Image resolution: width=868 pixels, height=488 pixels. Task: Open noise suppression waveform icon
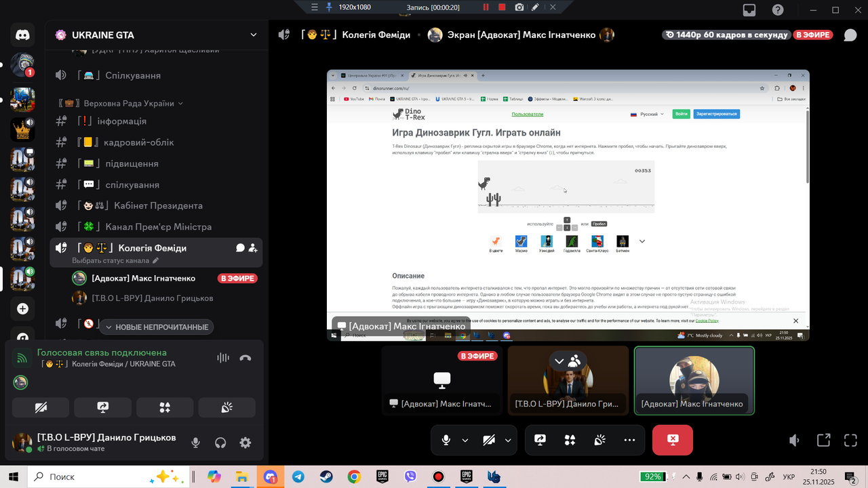tap(222, 358)
